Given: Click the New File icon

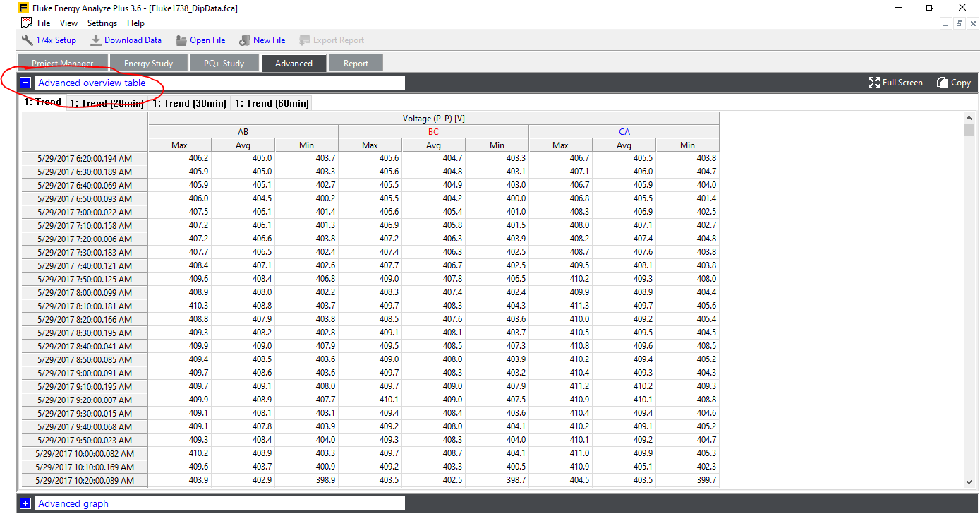Looking at the screenshot, I should (245, 40).
